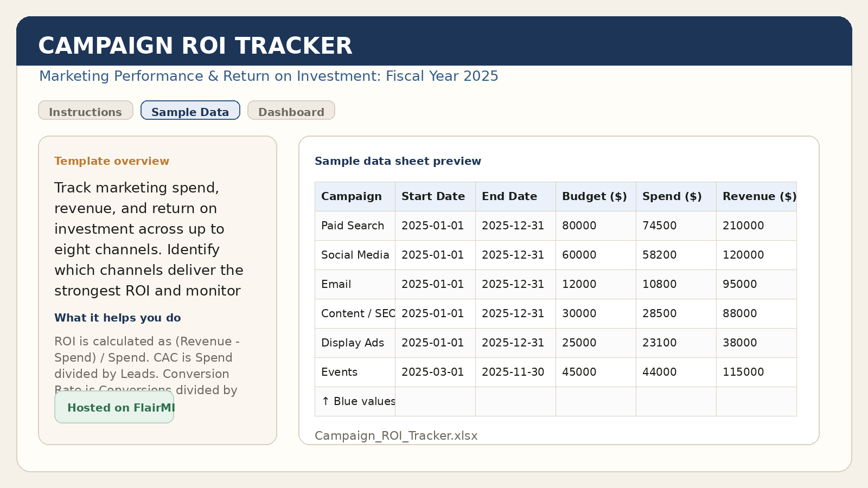Screen dimensions: 868x488
Task: Switch to the Instructions tab
Action: 85,112
